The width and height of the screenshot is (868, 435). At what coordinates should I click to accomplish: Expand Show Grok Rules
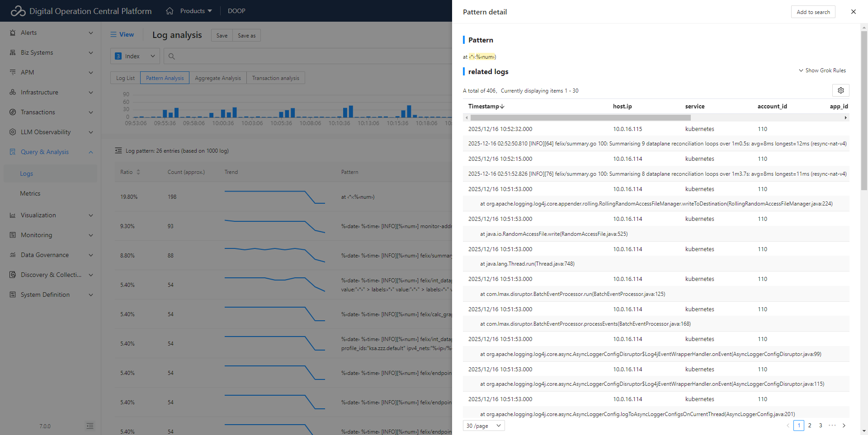click(822, 70)
